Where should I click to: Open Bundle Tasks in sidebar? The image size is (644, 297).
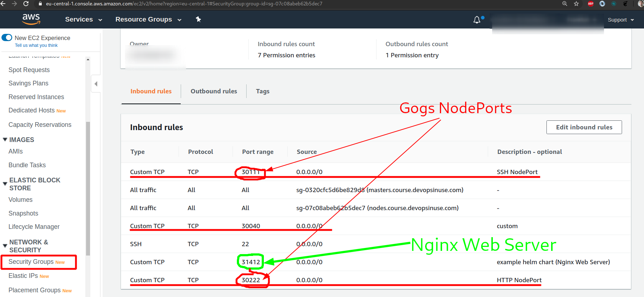[x=27, y=165]
